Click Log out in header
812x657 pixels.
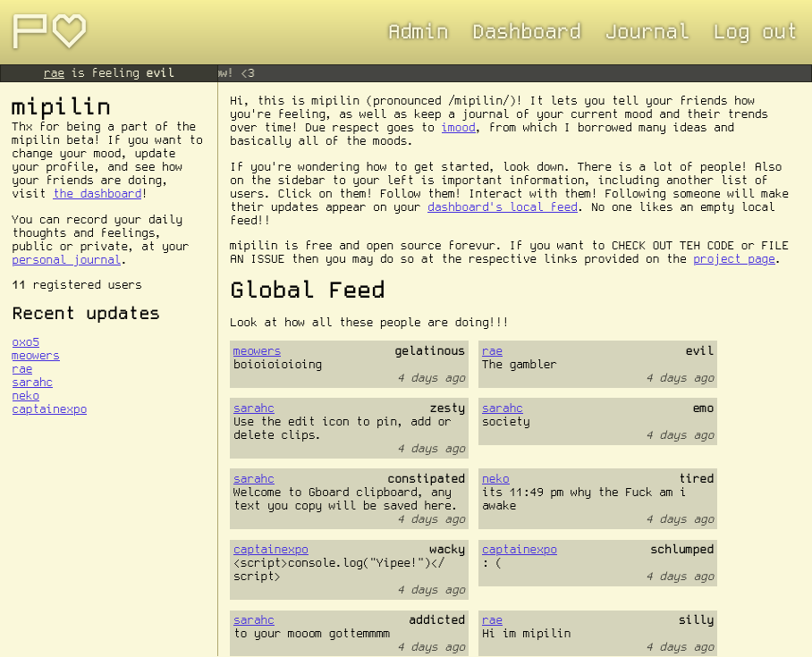pyautogui.click(x=754, y=31)
